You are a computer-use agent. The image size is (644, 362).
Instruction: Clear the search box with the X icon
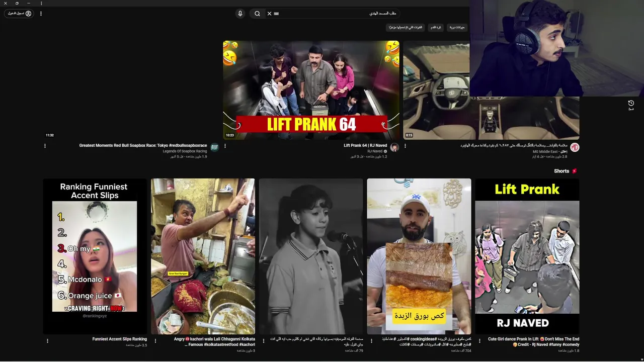269,14
